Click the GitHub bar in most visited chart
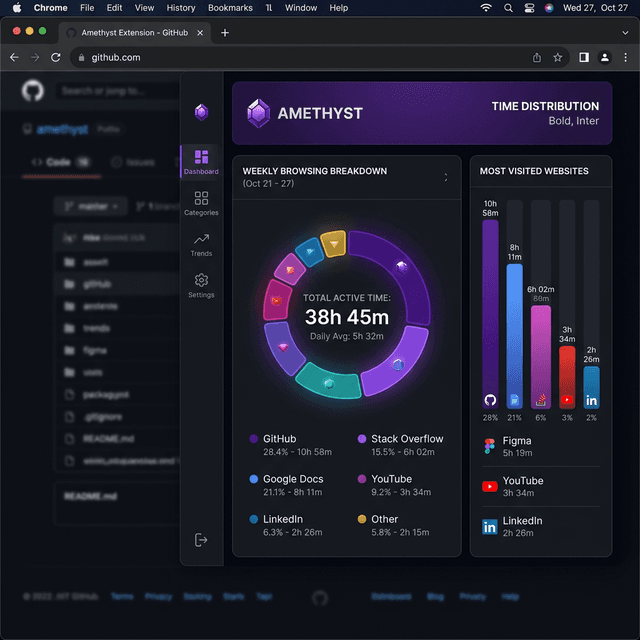The image size is (640, 640). pyautogui.click(x=490, y=312)
